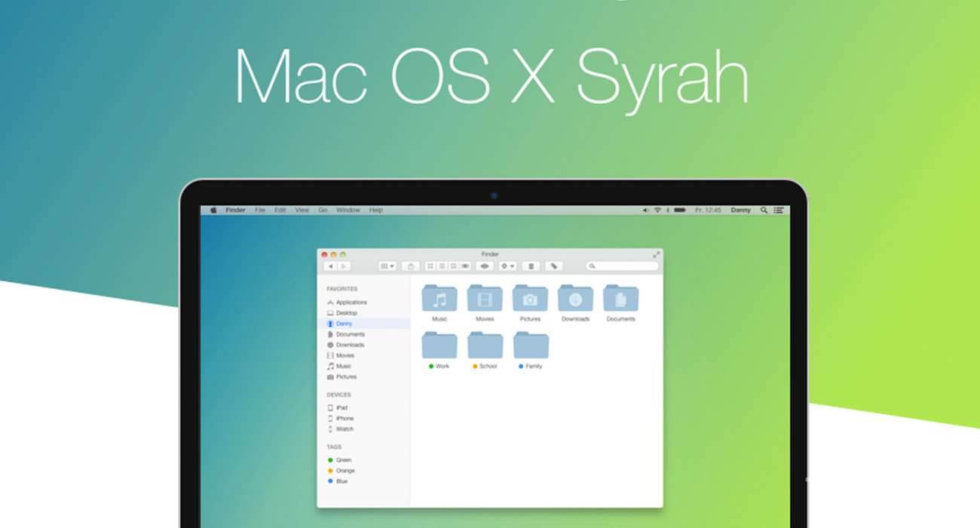980x528 pixels.
Task: Open Documents in the sidebar
Action: pyautogui.click(x=345, y=334)
